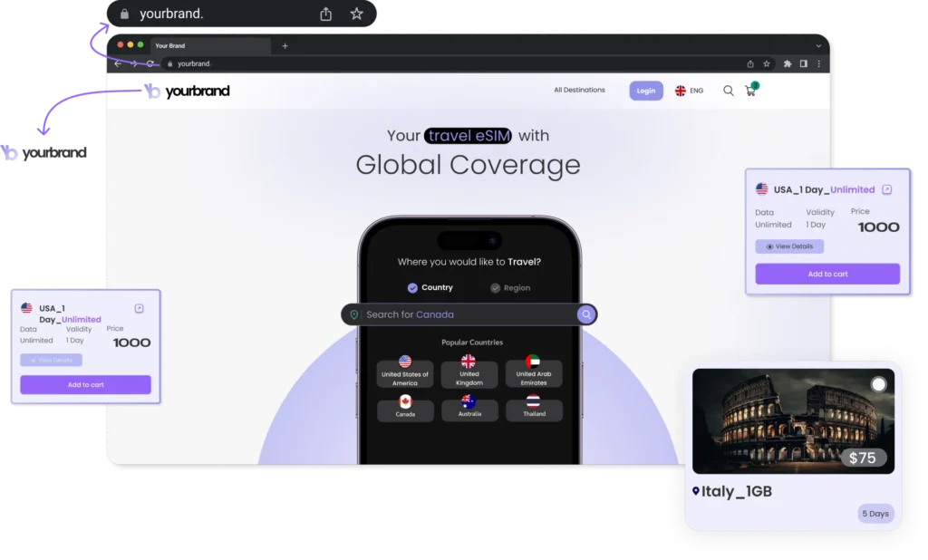This screenshot has width=928, height=560.
Task: Click the Login button
Action: pos(645,91)
